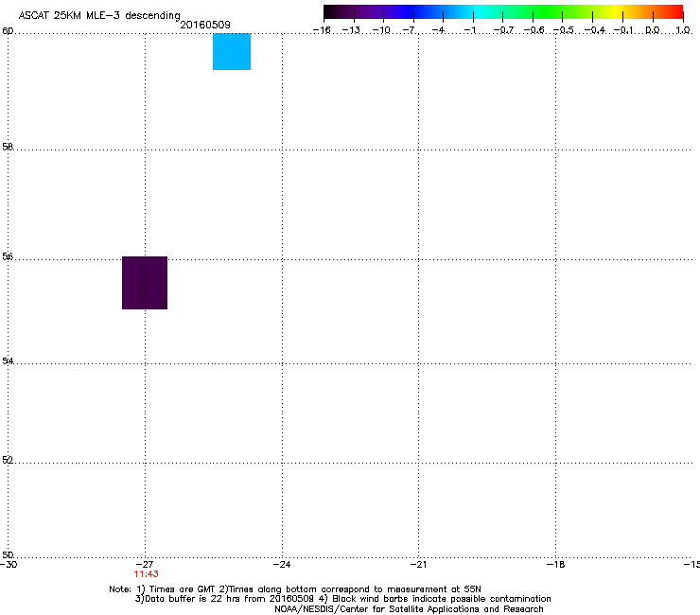Click the colorbar value -0.7
Viewport: 700px width, 615px height.
click(503, 30)
